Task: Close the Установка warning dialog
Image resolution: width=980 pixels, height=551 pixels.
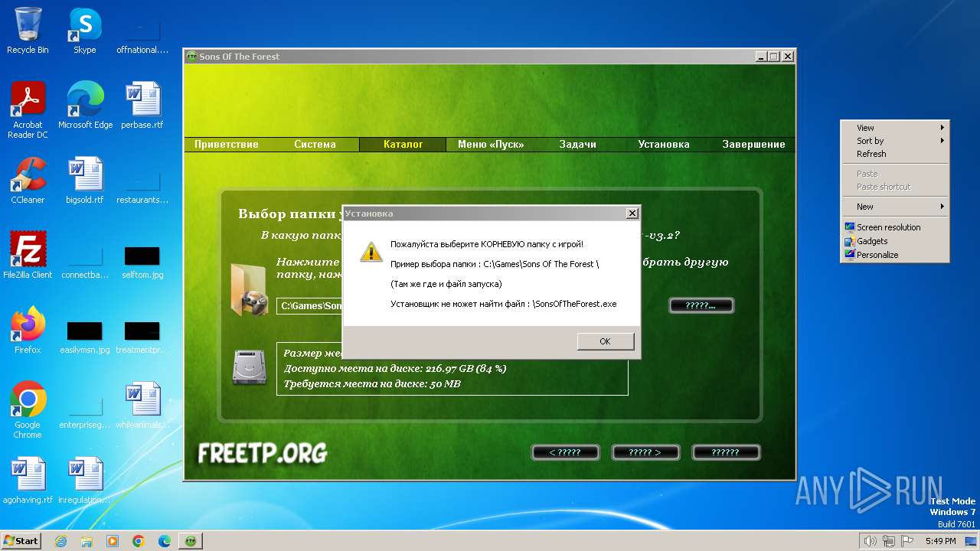Action: tap(632, 214)
